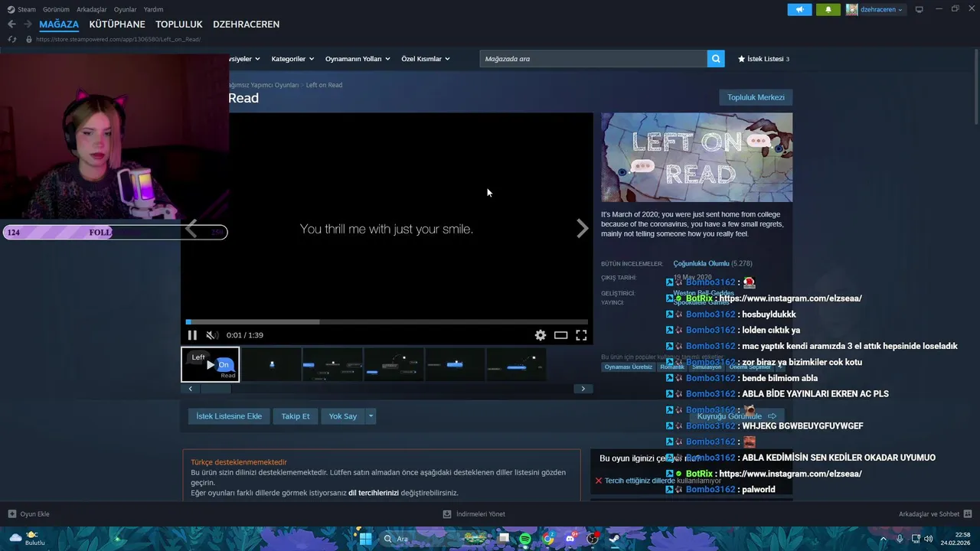Open the Yardım menu

coord(153,9)
